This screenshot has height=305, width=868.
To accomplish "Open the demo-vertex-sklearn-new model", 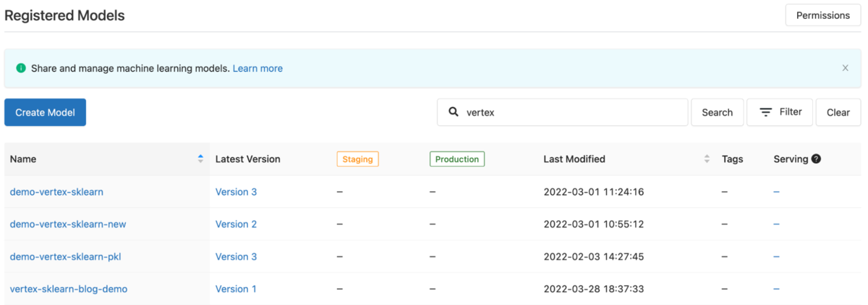I will point(68,224).
